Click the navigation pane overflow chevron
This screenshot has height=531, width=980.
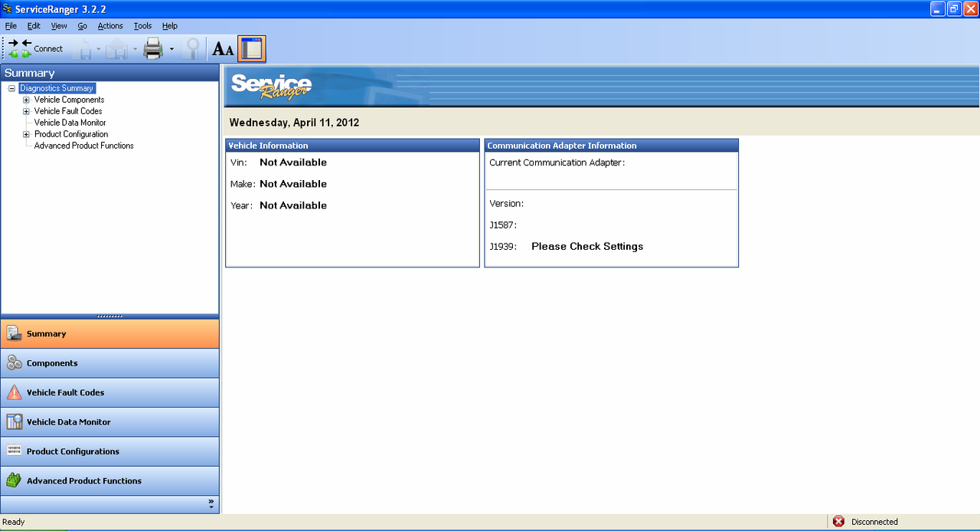(211, 503)
